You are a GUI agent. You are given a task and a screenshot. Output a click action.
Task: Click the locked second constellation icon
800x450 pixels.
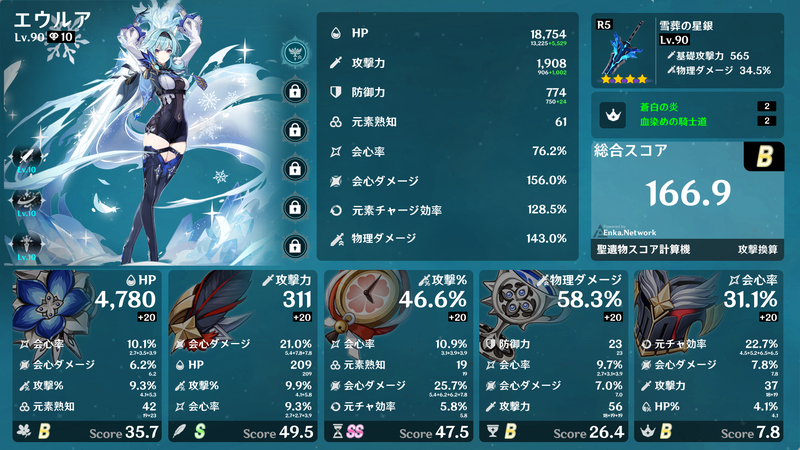click(295, 91)
